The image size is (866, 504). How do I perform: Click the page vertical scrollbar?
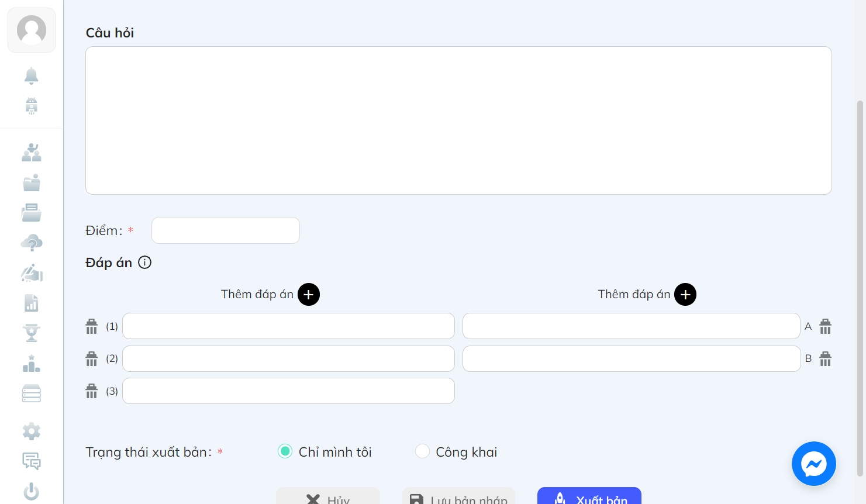[860, 288]
